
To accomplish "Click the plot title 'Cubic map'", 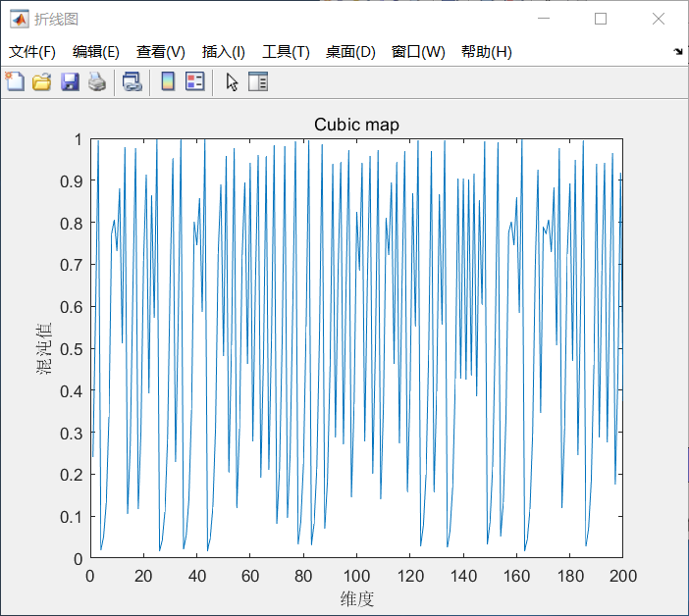I will pos(356,125).
